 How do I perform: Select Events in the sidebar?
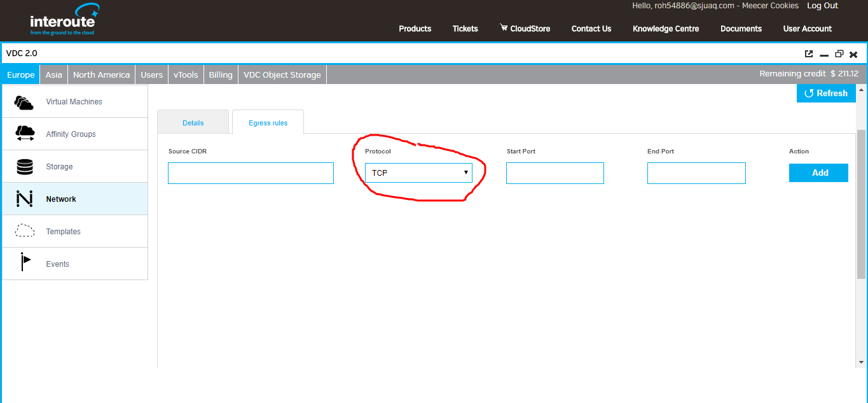[75, 264]
